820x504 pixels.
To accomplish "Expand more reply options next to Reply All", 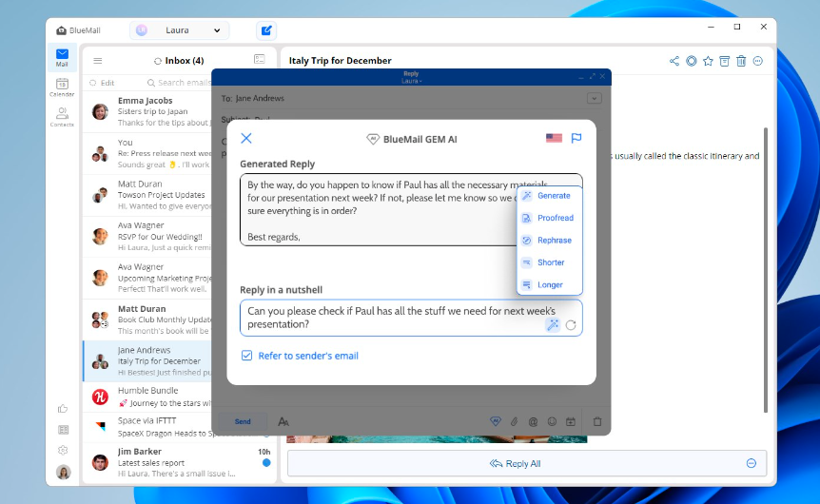I will click(751, 463).
